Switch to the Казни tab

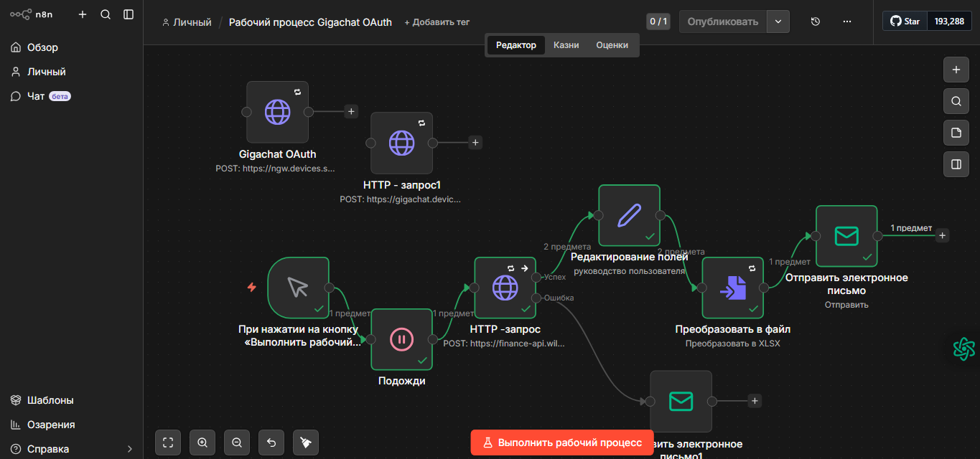point(566,45)
